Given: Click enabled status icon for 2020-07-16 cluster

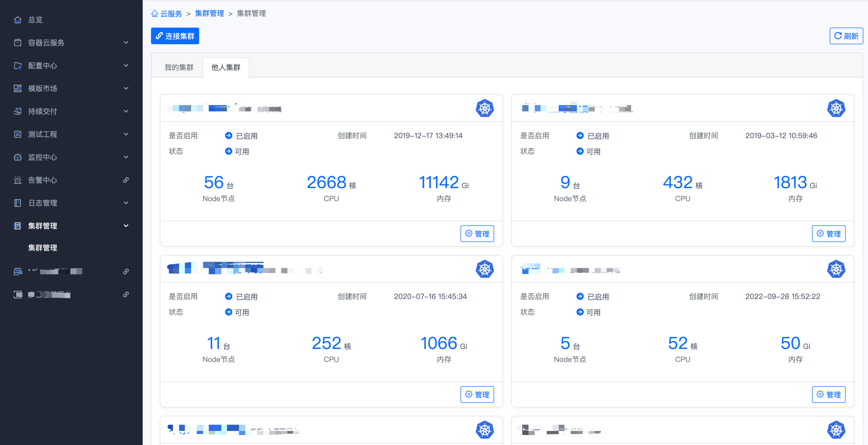Looking at the screenshot, I should click(x=229, y=296).
